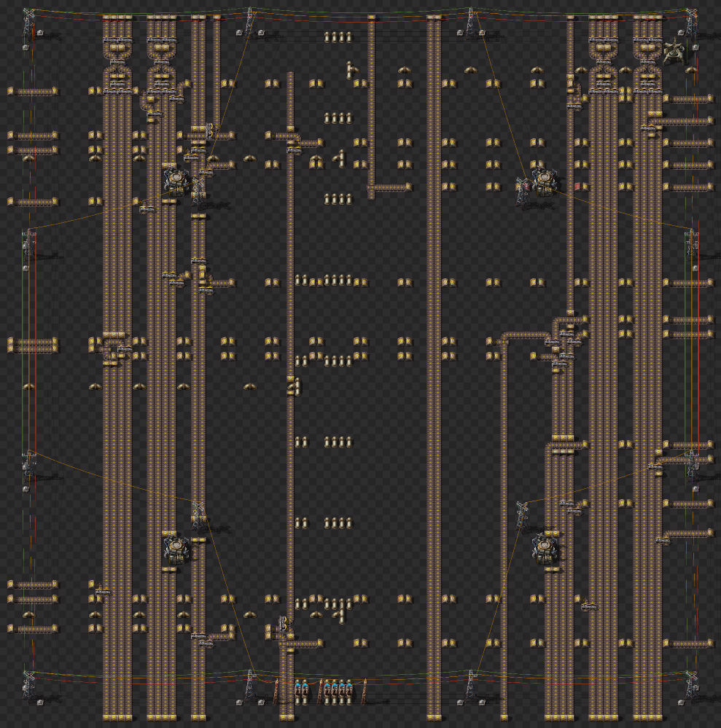This screenshot has width=721, height=728.
Task: Click the lamp below the top-right corner pole
Action: pyautogui.click(x=695, y=47)
